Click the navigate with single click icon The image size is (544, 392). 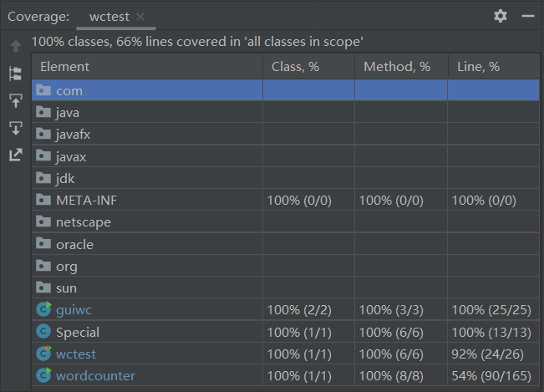point(16,101)
